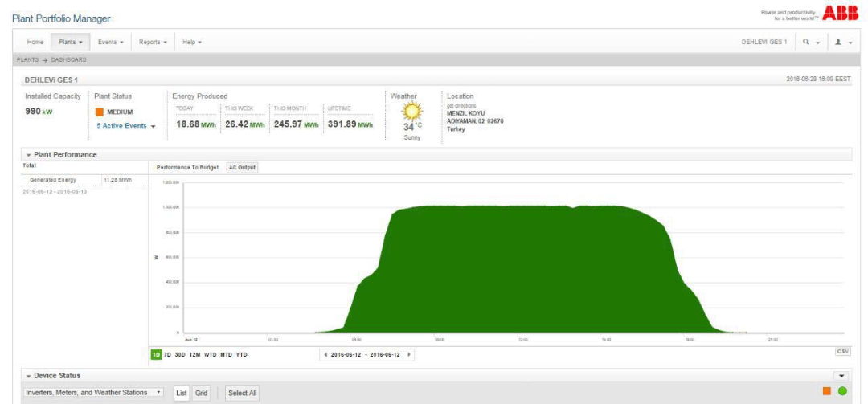This screenshot has height=404, width=868.
Task: Go to previous date range arrow
Action: tap(325, 354)
